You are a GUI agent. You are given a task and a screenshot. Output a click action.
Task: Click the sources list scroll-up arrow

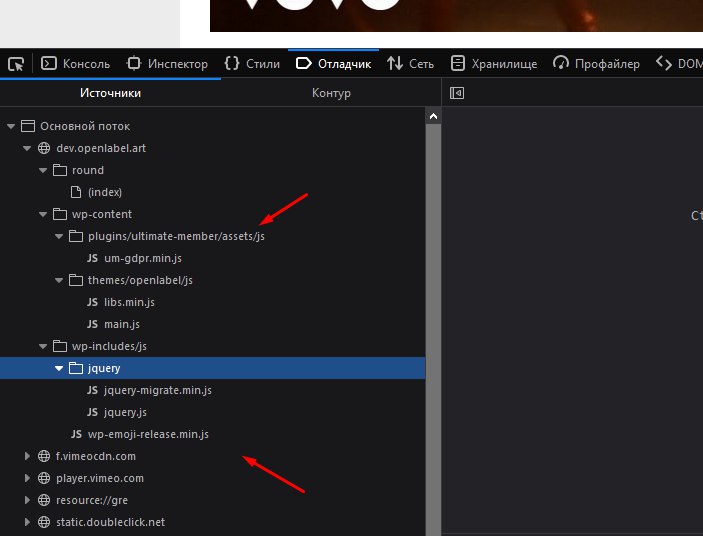coord(433,116)
